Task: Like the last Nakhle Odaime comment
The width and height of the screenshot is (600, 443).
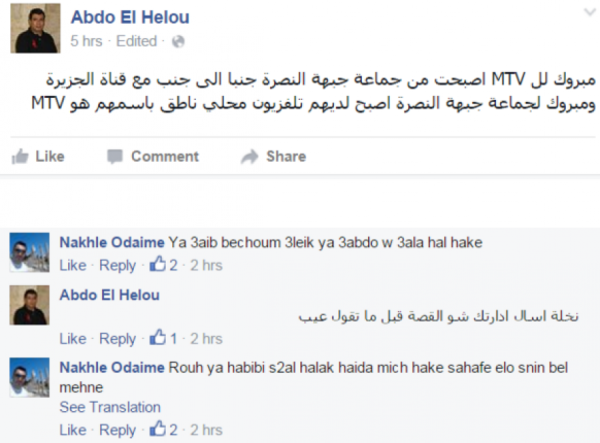Action: coord(73,430)
